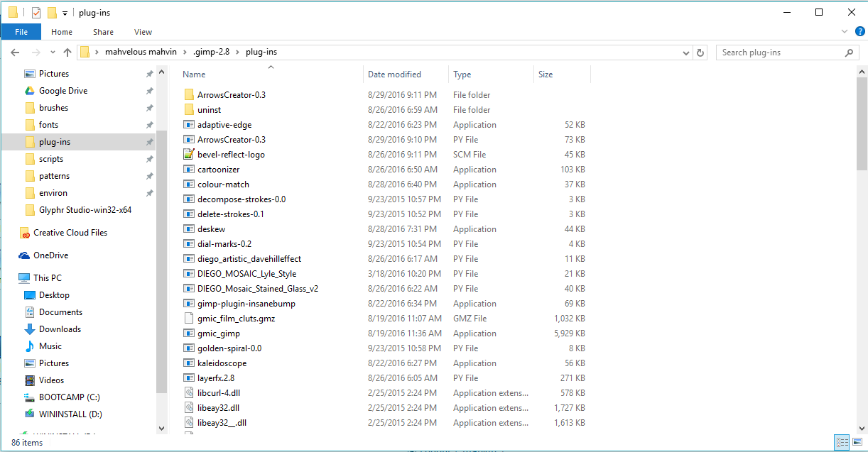This screenshot has width=868, height=452.
Task: Click the search magnifier icon
Action: pyautogui.click(x=849, y=53)
